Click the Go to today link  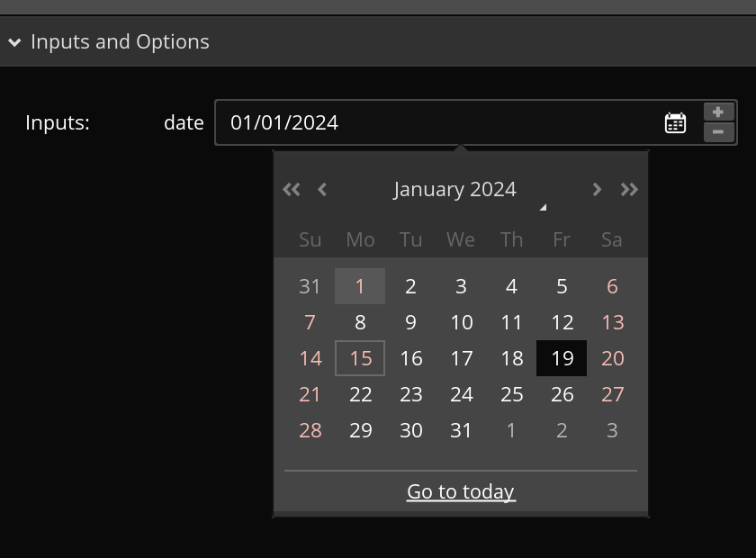pos(461,491)
